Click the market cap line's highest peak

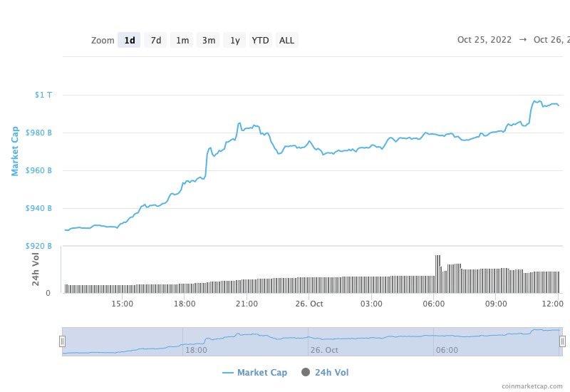(x=535, y=101)
